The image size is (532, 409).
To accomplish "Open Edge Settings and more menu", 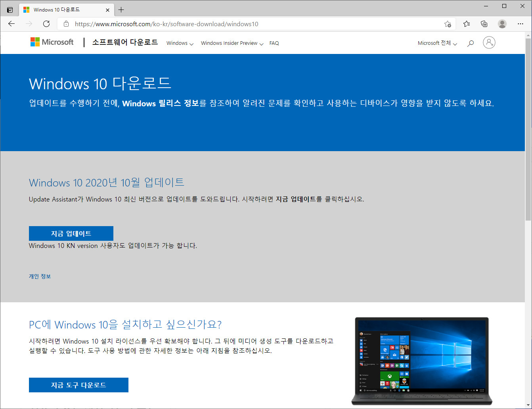I will pyautogui.click(x=521, y=24).
